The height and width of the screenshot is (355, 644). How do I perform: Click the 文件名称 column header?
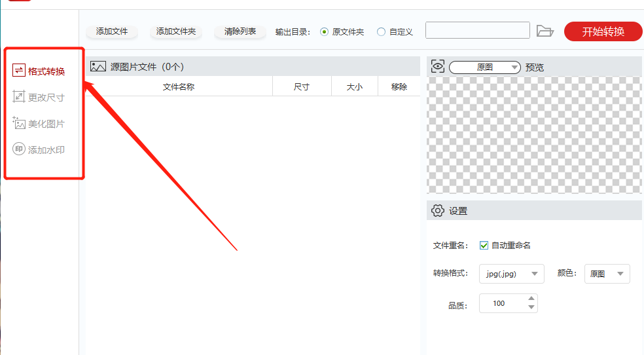(x=179, y=86)
